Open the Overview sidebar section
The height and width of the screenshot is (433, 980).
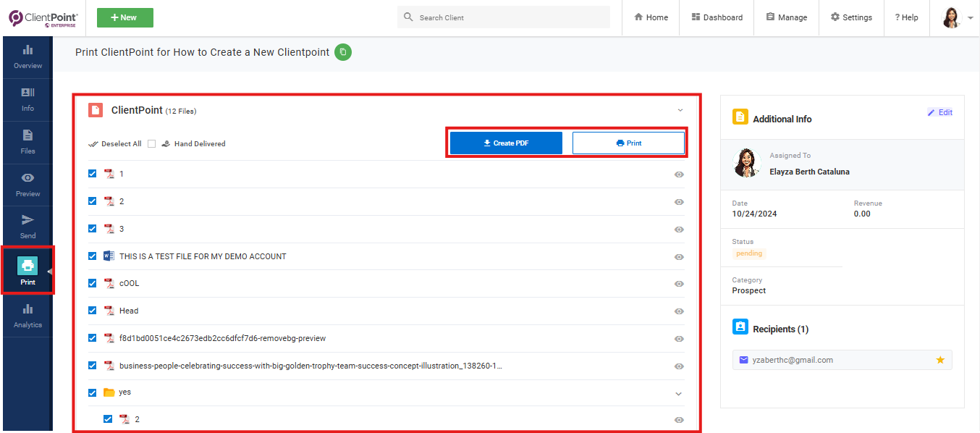pyautogui.click(x=28, y=57)
